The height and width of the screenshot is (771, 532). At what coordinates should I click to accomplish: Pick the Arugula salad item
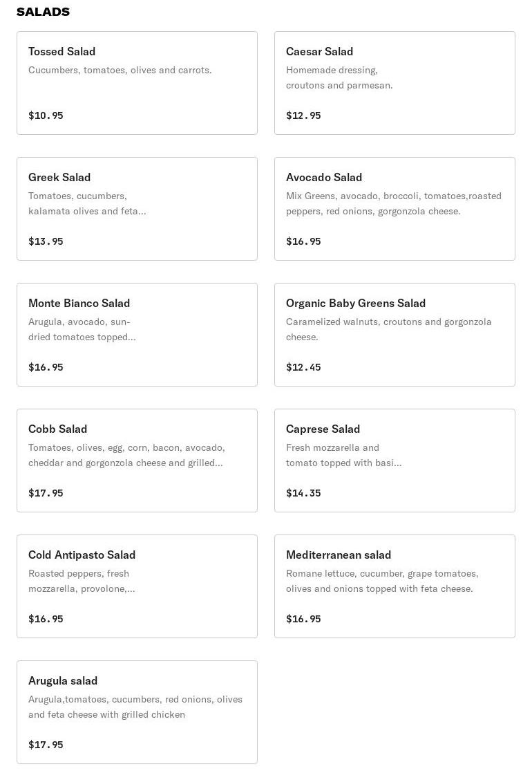pyautogui.click(x=137, y=712)
